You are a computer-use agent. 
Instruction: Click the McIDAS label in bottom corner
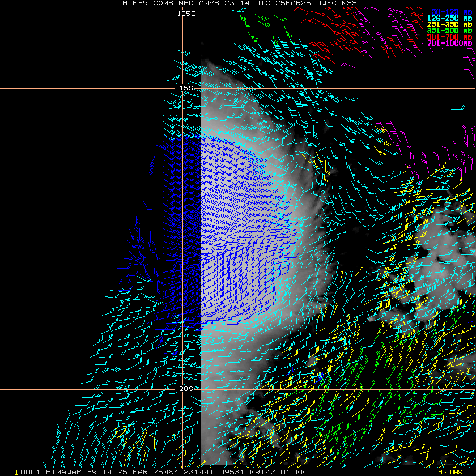point(450,472)
